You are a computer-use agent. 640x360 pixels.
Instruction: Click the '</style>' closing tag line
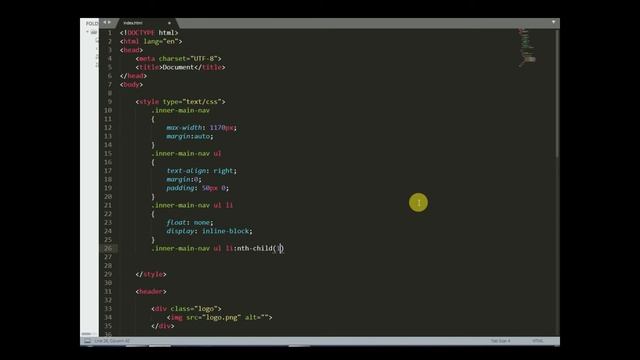pyautogui.click(x=151, y=274)
